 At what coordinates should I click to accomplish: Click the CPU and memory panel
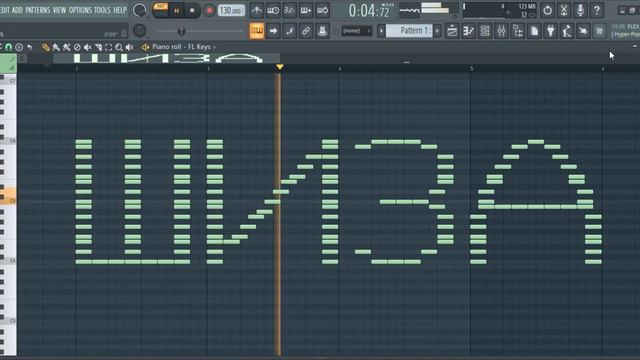pyautogui.click(x=500, y=11)
